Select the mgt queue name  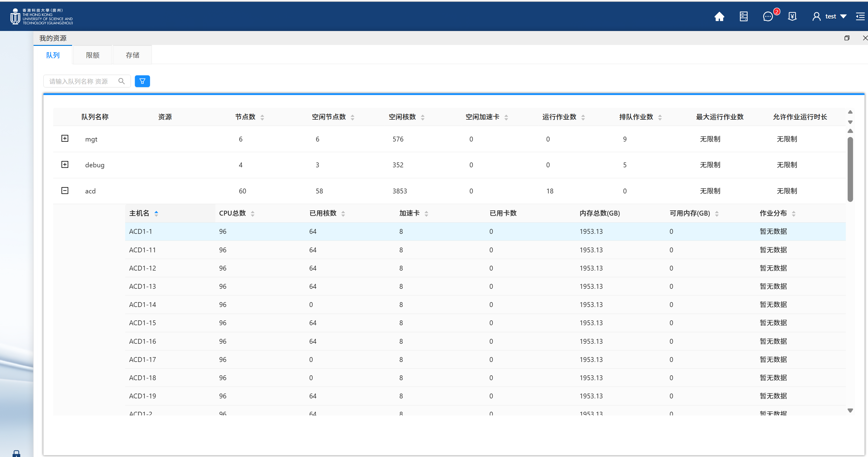91,139
